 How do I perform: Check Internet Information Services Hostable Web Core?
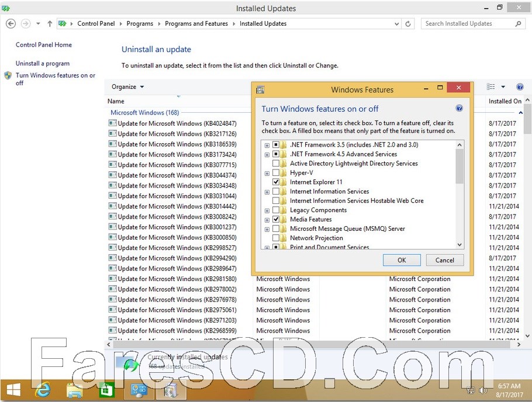[x=276, y=200]
